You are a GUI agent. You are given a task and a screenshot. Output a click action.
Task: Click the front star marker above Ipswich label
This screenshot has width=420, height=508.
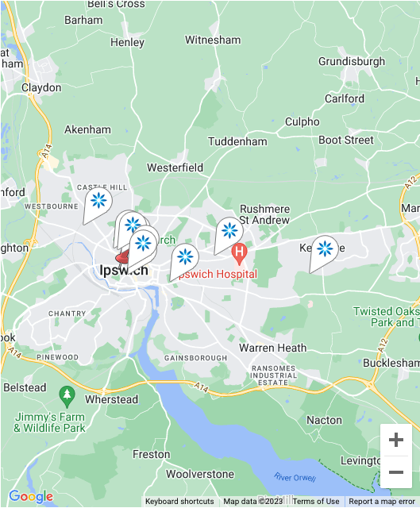click(x=143, y=244)
